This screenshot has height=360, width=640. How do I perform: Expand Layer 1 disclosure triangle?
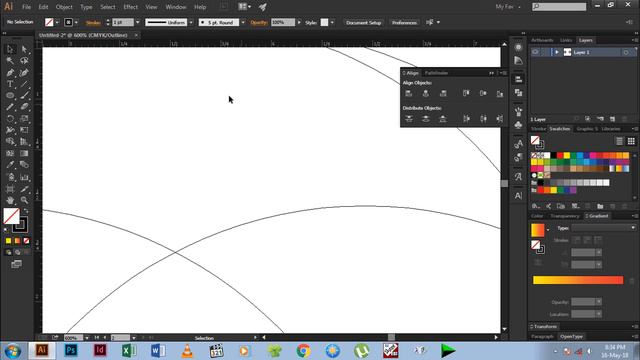pyautogui.click(x=557, y=52)
